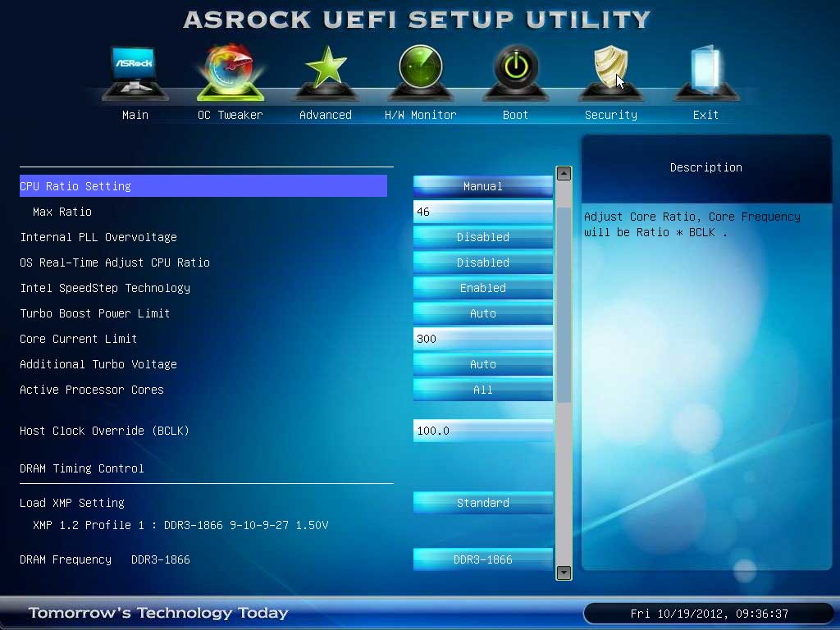Change OS Real-Time Adjust CPU Ratio option

[482, 262]
